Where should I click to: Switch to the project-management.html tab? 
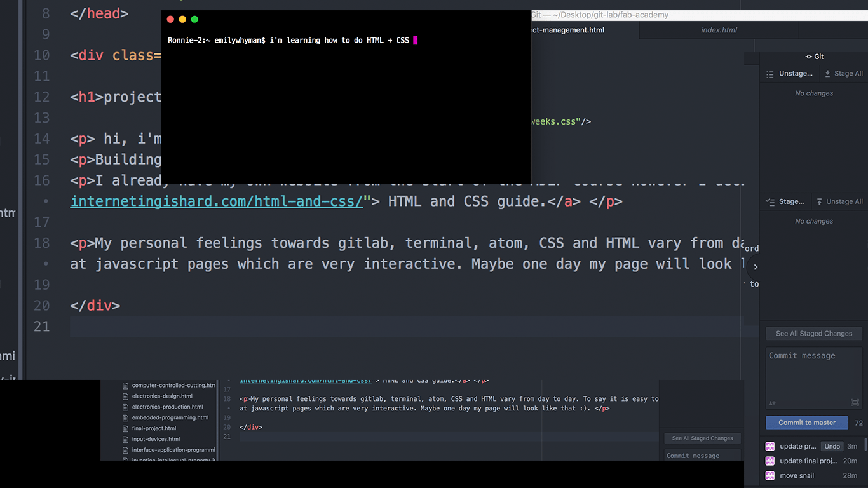(567, 30)
